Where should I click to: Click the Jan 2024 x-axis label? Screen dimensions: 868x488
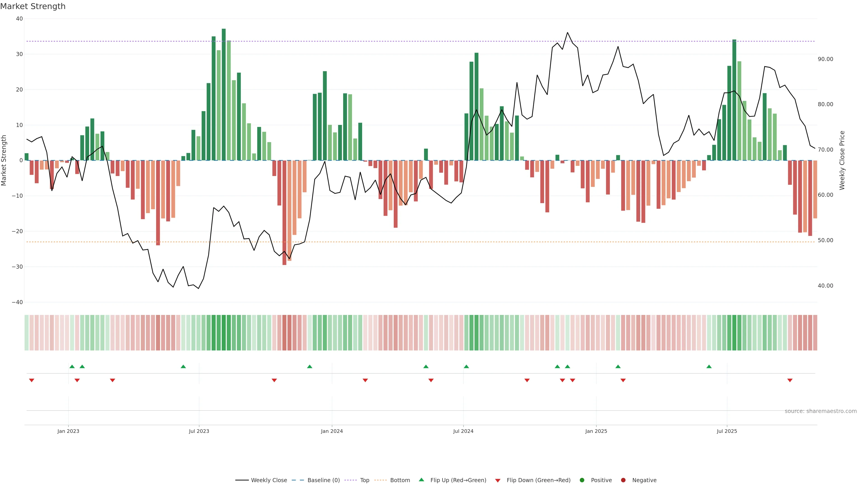(332, 431)
